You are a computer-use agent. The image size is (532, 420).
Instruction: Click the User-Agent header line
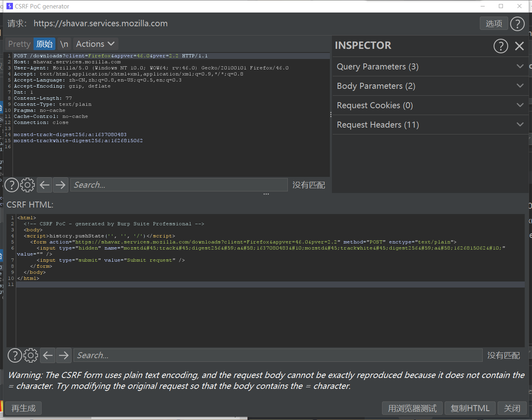151,68
